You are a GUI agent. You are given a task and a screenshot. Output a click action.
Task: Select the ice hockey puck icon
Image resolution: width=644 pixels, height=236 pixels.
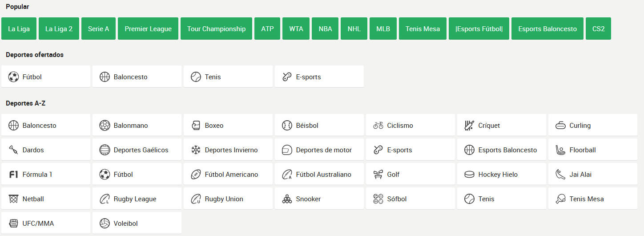click(469, 175)
